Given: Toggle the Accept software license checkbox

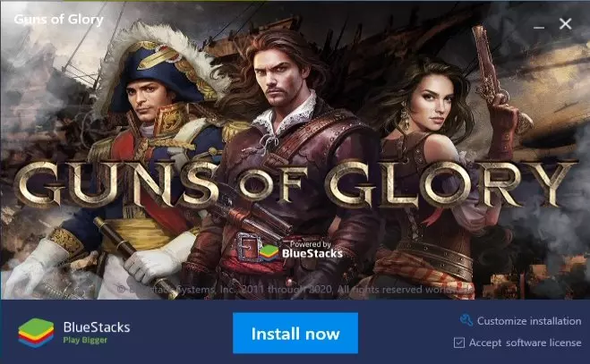Looking at the screenshot, I should tap(459, 343).
